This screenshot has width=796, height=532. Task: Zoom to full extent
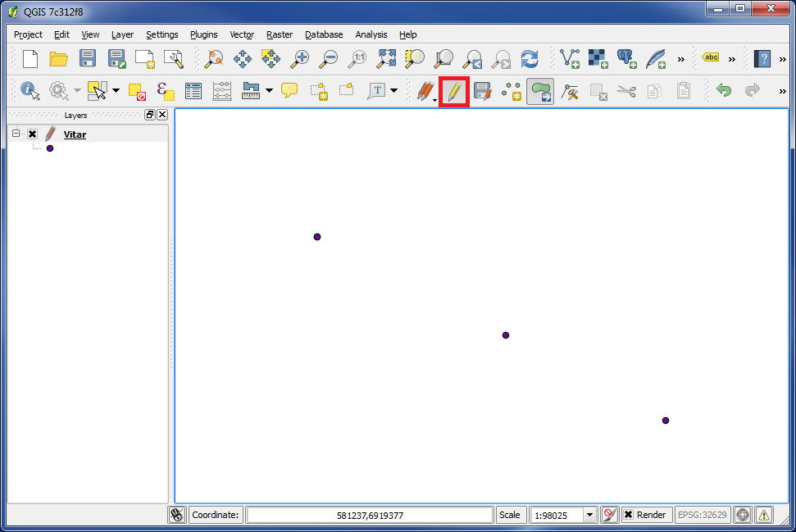pos(386,59)
